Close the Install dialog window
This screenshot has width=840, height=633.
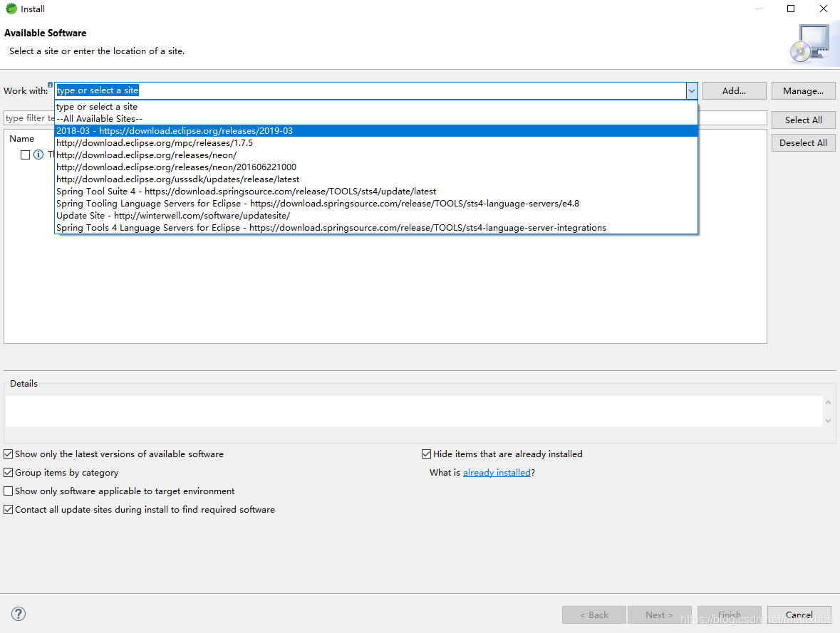[x=824, y=9]
